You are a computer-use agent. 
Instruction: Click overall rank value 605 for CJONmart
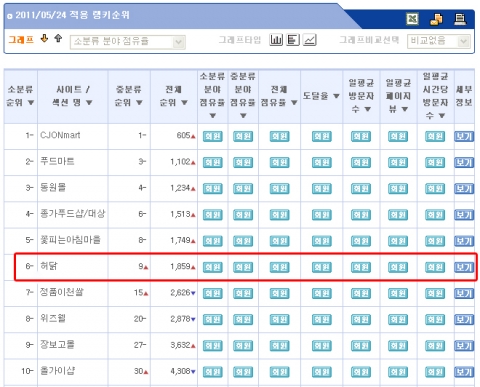(x=183, y=135)
